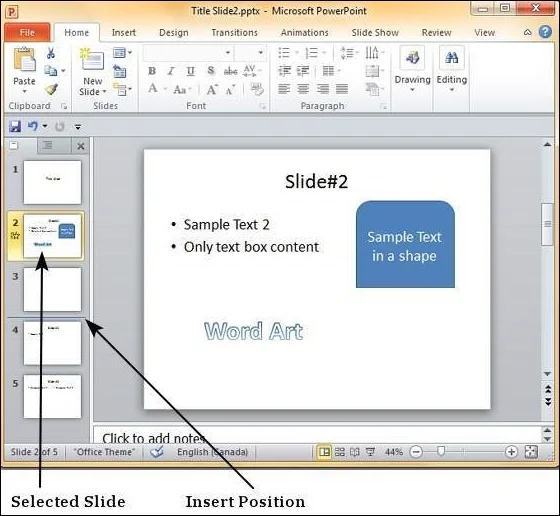This screenshot has width=560, height=516.
Task: Click the Copy icon
Action: (x=51, y=71)
